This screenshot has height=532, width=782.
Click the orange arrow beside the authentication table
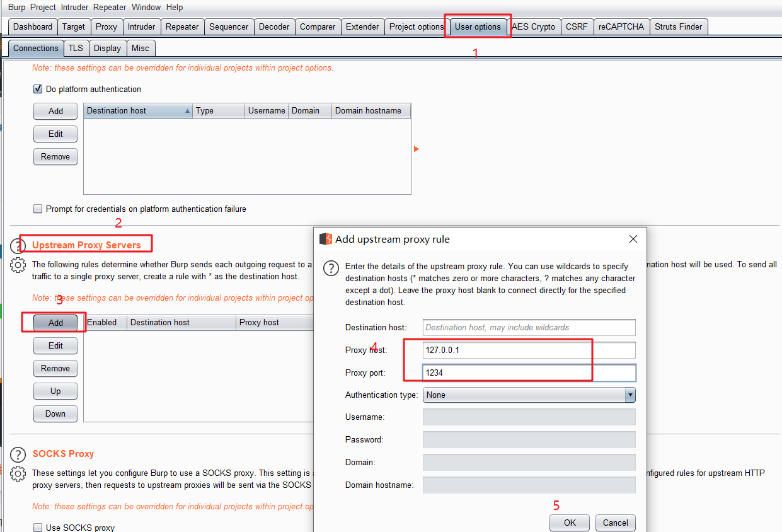click(417, 149)
